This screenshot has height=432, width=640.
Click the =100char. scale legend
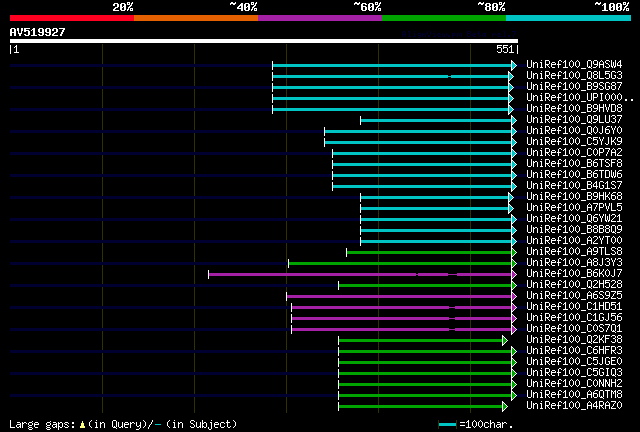click(476, 425)
